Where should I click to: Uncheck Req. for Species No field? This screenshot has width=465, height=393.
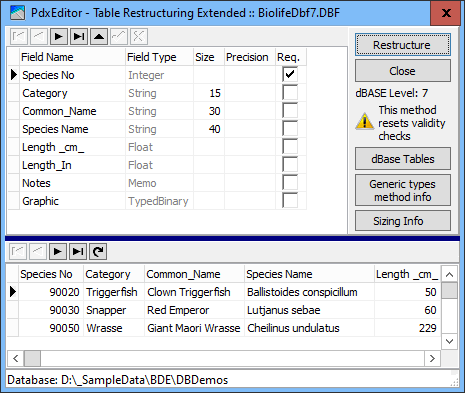point(290,74)
